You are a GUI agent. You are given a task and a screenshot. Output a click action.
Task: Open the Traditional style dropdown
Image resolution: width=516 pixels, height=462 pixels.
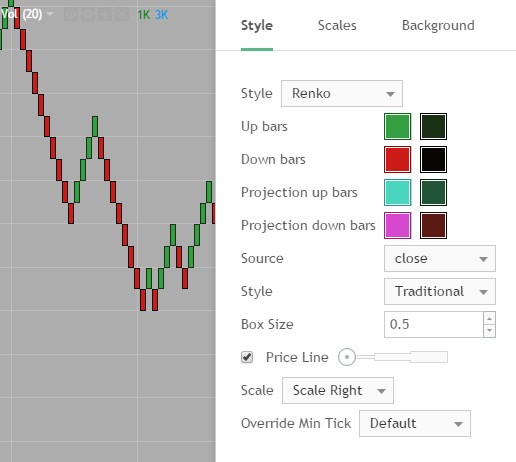click(x=440, y=292)
